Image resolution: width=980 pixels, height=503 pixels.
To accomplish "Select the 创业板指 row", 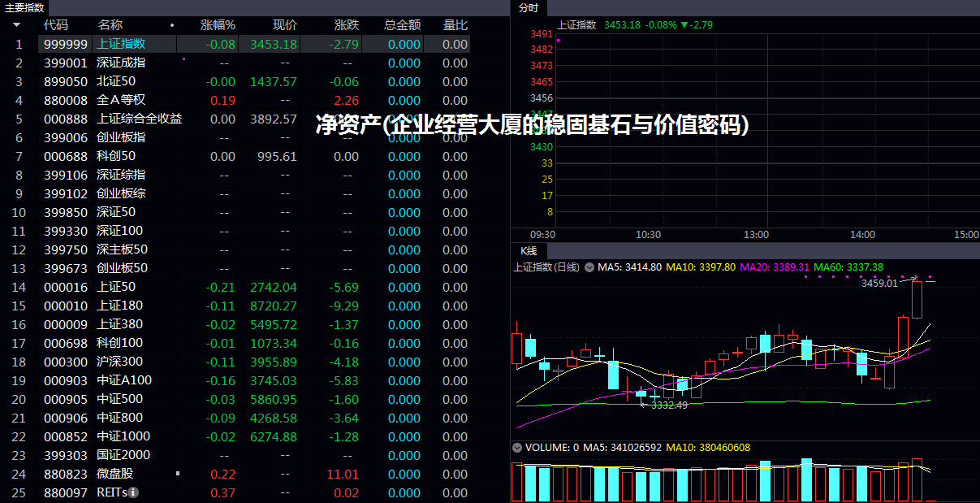I will [x=235, y=137].
